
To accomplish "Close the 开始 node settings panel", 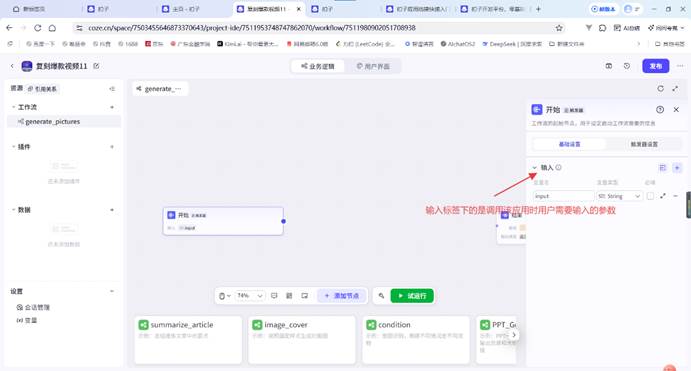I will tap(676, 110).
